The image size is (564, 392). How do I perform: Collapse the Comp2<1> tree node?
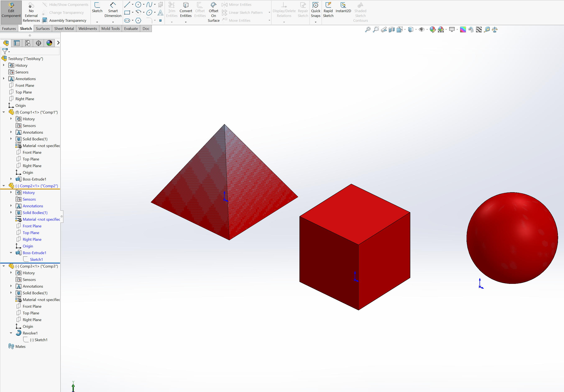4,186
